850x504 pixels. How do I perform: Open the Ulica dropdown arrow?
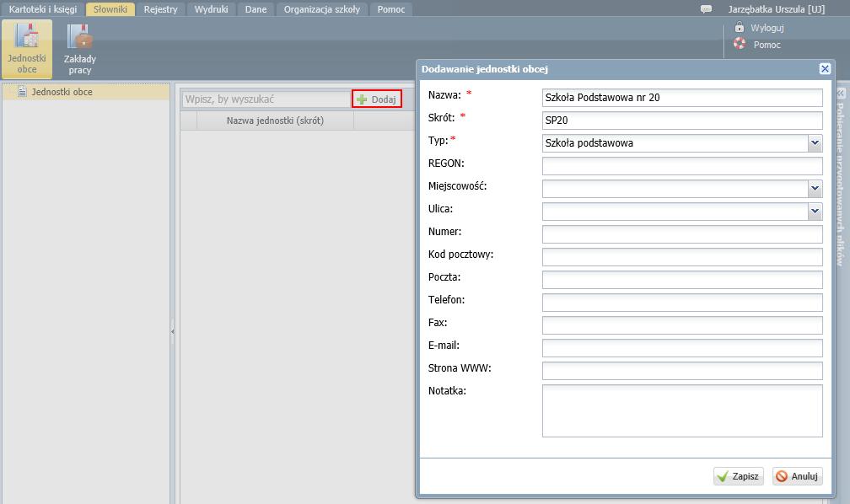815,212
